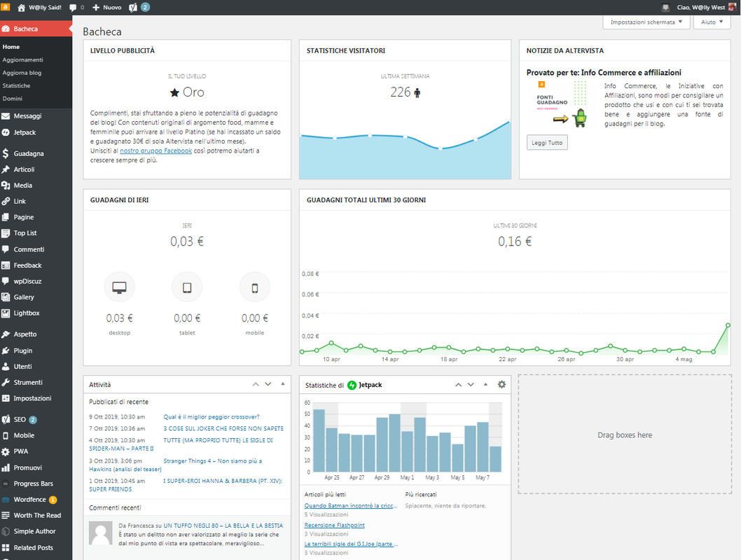This screenshot has width=741, height=560.
Task: Open the Mobile menu icon
Action: (x=6, y=435)
